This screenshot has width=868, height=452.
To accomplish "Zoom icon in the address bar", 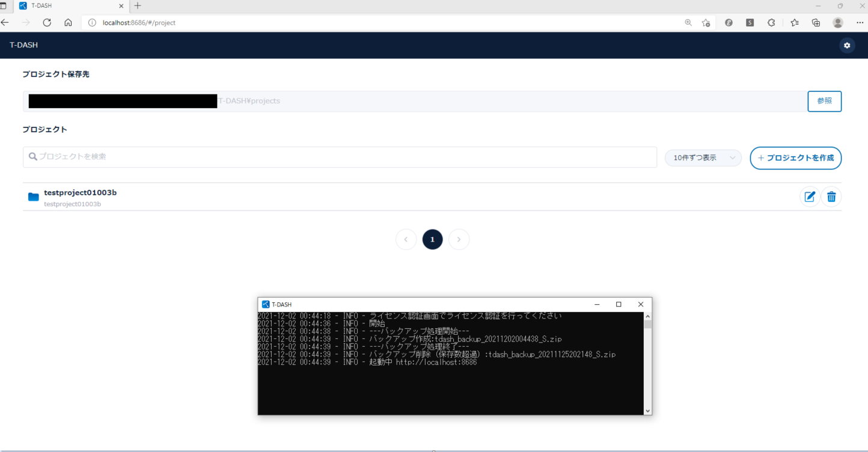I will point(688,23).
